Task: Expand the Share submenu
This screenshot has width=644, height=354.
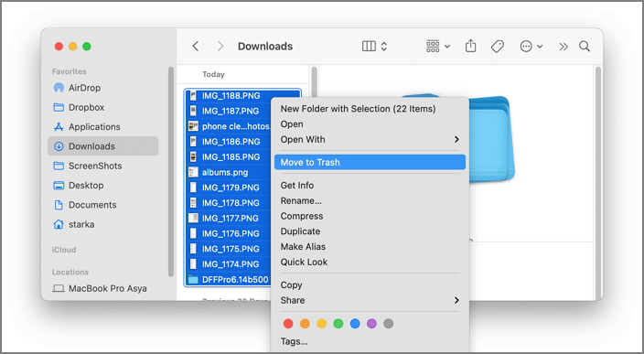Action: pos(370,300)
